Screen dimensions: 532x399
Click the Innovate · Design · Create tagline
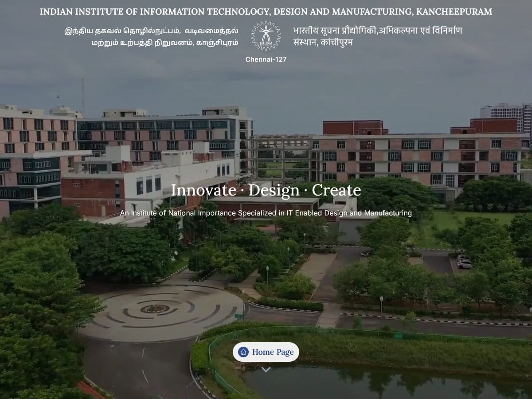pyautogui.click(x=266, y=190)
